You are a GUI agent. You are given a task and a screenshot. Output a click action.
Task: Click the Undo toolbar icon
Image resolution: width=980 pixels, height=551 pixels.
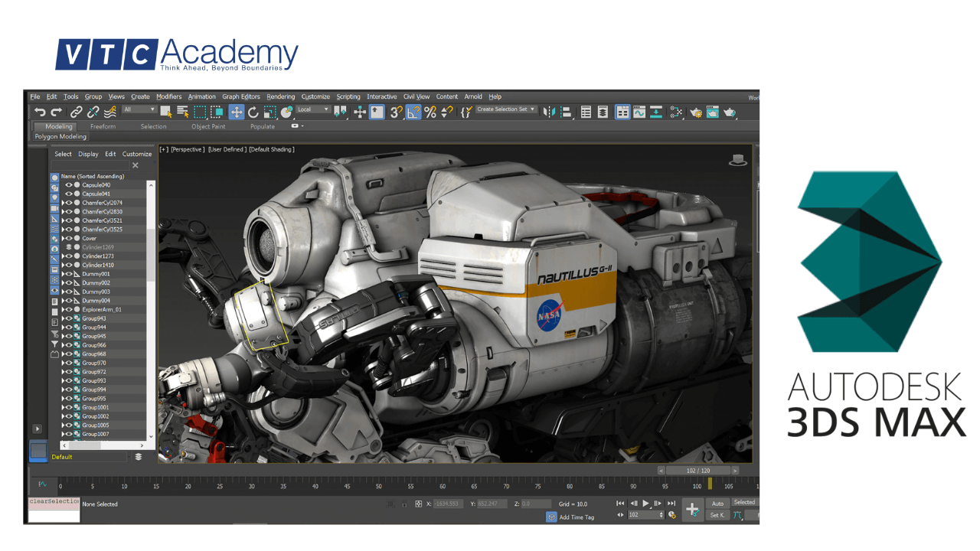click(x=41, y=112)
